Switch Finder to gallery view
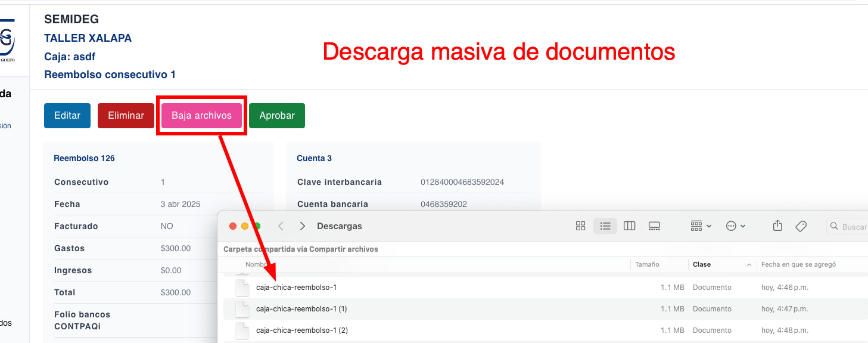This screenshot has width=868, height=343. coord(654,226)
